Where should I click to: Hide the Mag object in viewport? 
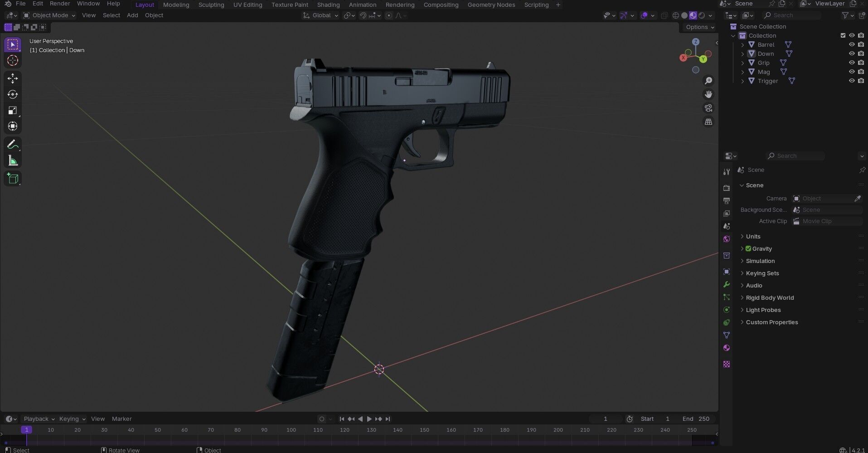tap(852, 72)
